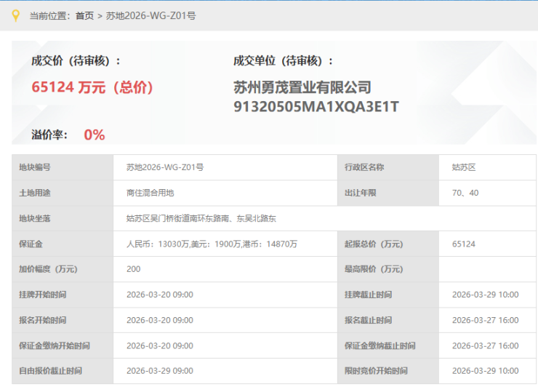Select the 70、40 term value
This screenshot has height=392, width=538.
(465, 193)
